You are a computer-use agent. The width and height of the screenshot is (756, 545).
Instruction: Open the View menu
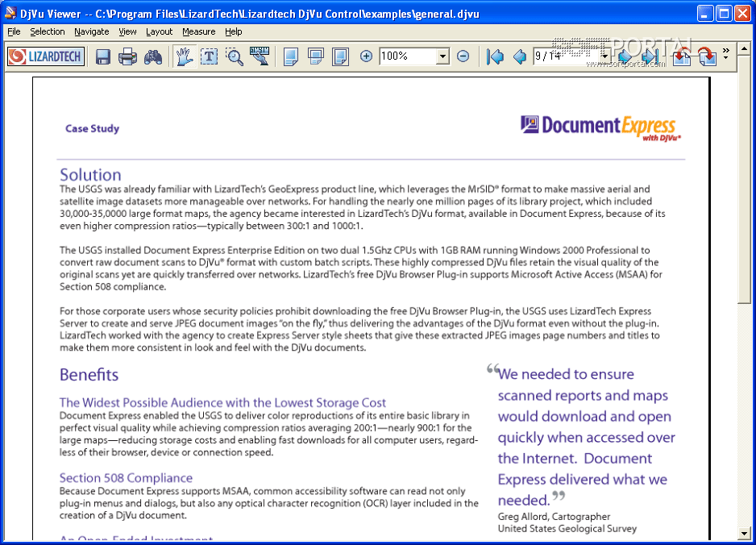click(x=127, y=31)
